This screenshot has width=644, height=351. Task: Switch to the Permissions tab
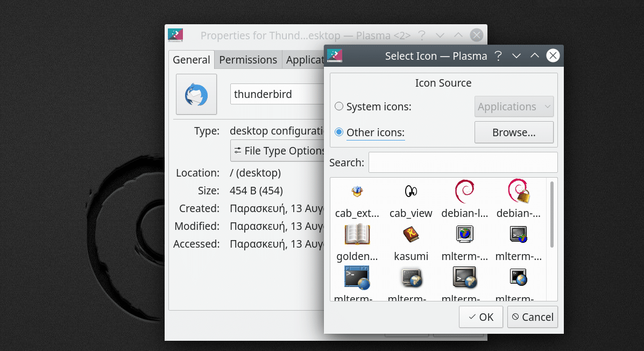248,60
